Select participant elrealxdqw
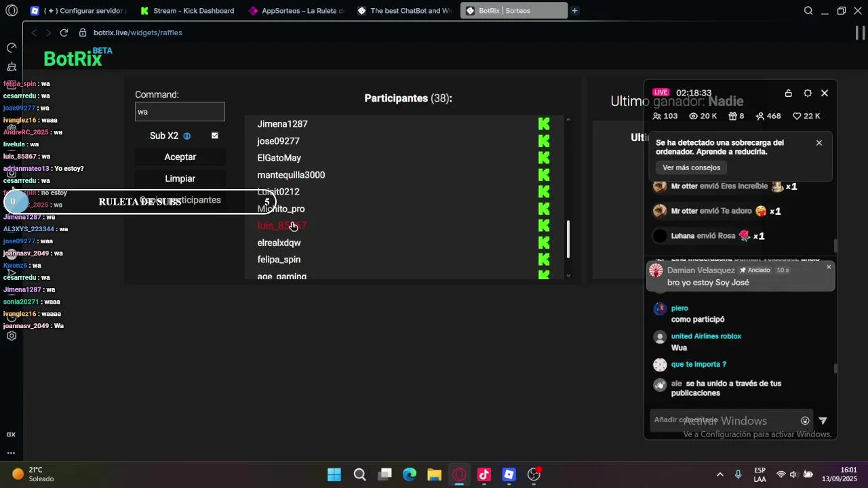This screenshot has height=488, width=868. pos(279,243)
